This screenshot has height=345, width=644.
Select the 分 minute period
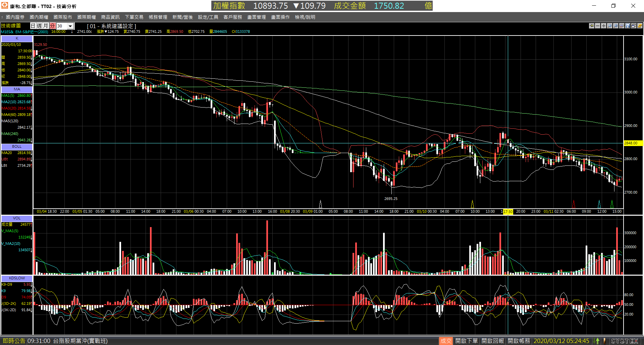[x=52, y=26]
